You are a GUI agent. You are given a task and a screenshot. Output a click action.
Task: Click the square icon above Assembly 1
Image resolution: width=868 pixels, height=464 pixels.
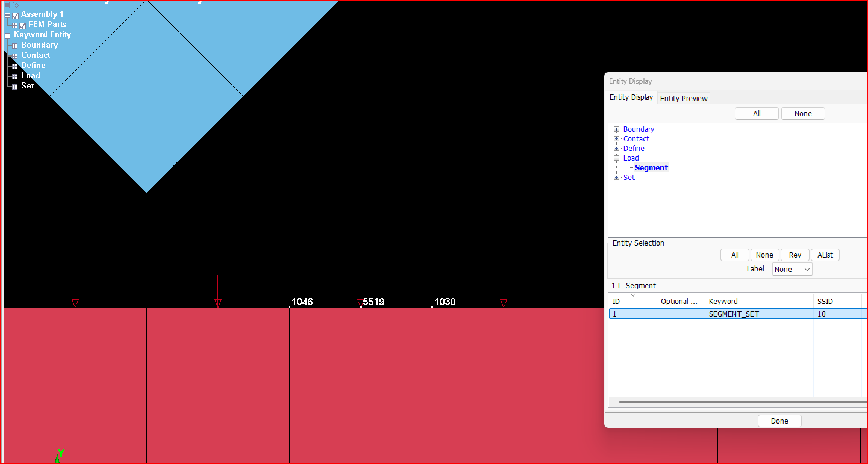(x=7, y=5)
